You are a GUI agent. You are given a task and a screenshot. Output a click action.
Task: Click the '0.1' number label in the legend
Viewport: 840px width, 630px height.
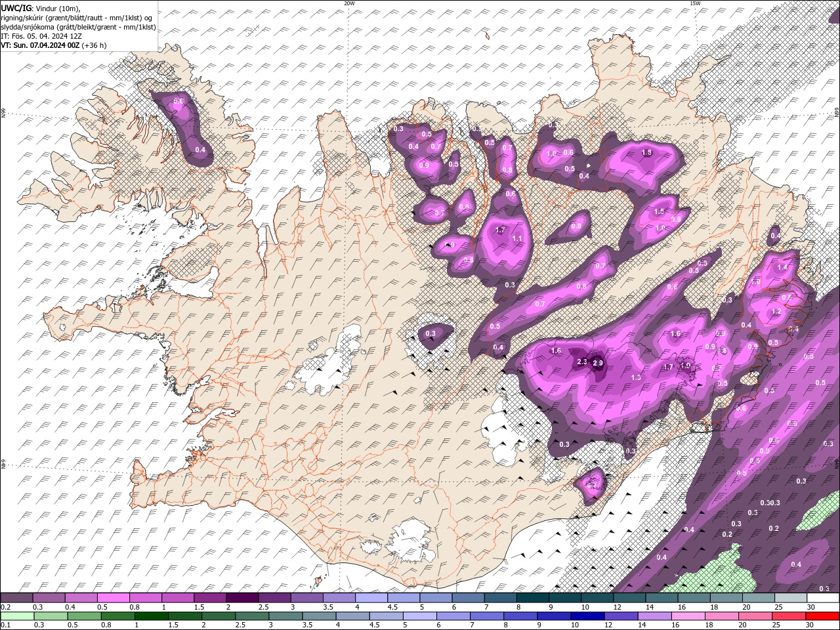tap(5, 625)
